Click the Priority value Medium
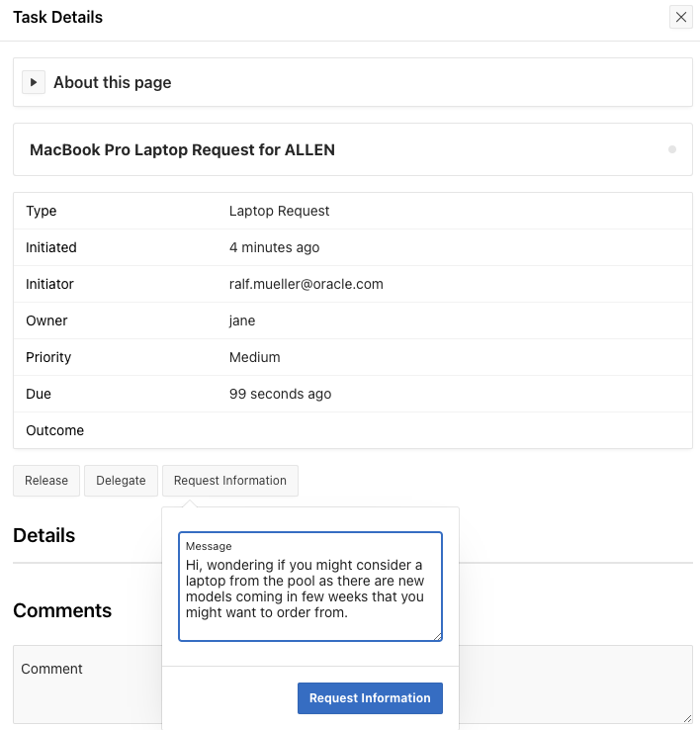 coord(254,357)
